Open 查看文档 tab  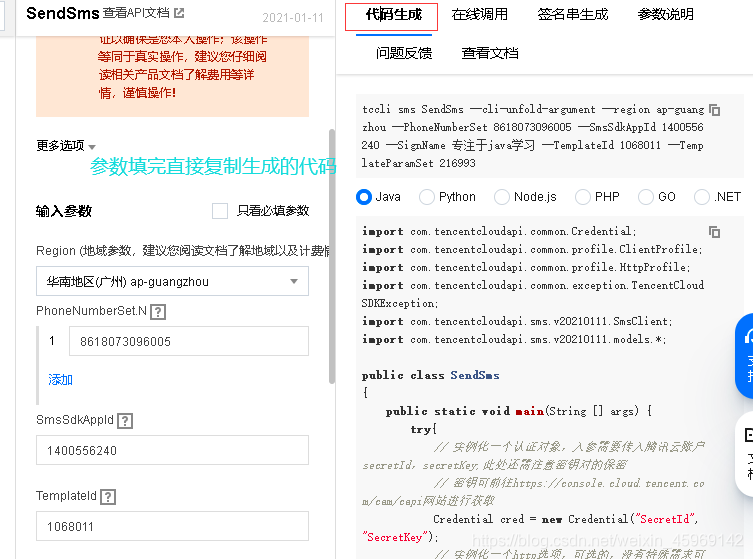click(x=490, y=53)
